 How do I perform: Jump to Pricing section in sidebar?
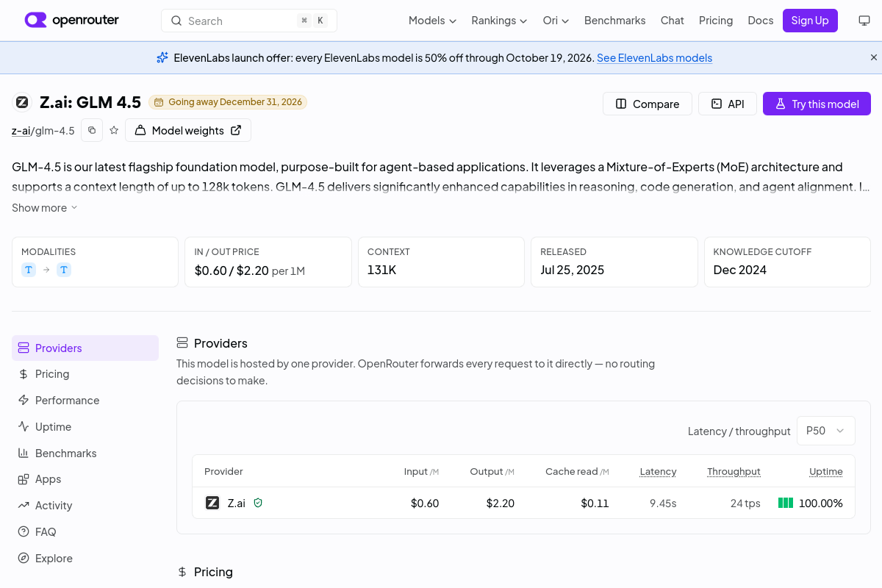coord(85,374)
